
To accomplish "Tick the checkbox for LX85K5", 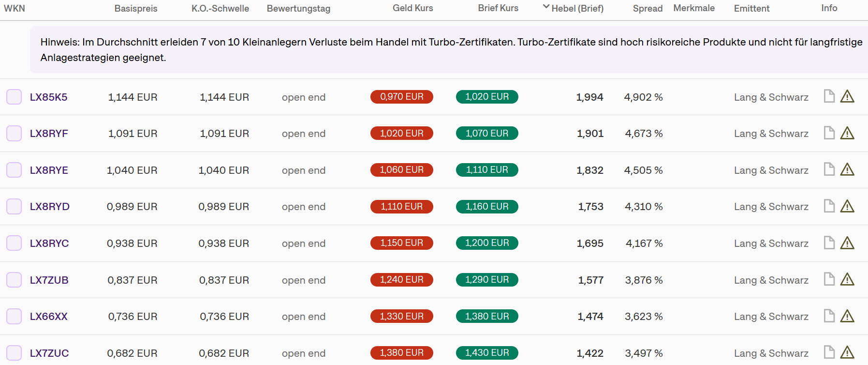I will 14,97.
